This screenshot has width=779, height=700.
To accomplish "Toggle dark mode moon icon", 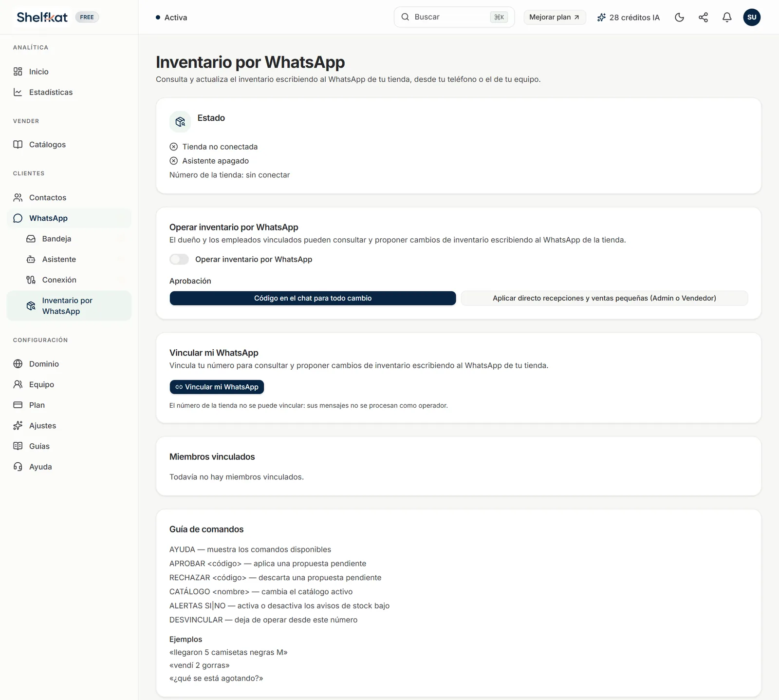I will (x=680, y=18).
